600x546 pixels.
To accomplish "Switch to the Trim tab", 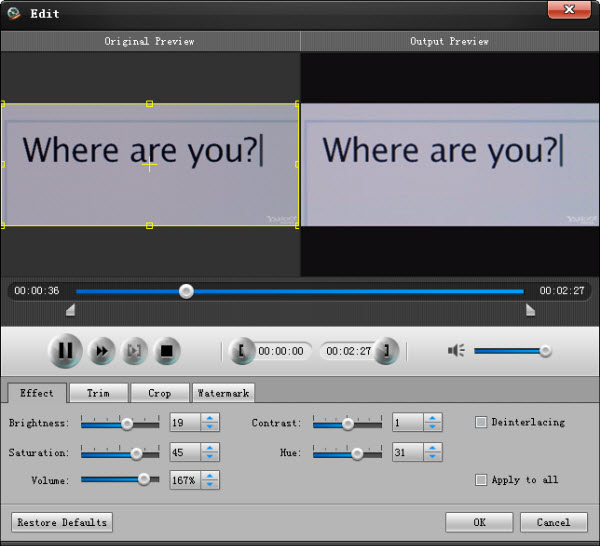I will 98,393.
